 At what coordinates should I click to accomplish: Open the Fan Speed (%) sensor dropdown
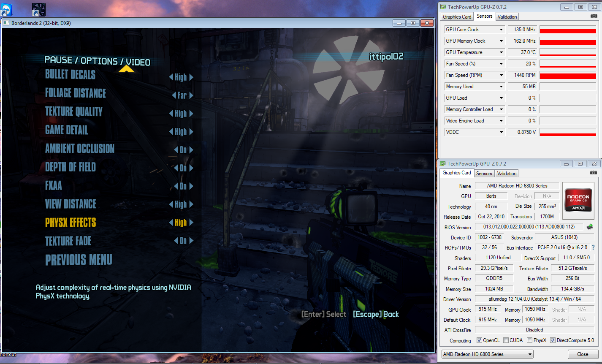[501, 64]
